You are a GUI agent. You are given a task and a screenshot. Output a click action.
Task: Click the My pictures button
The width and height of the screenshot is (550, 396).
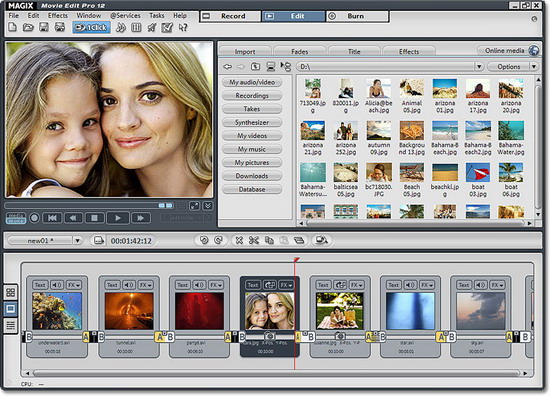coord(252,162)
